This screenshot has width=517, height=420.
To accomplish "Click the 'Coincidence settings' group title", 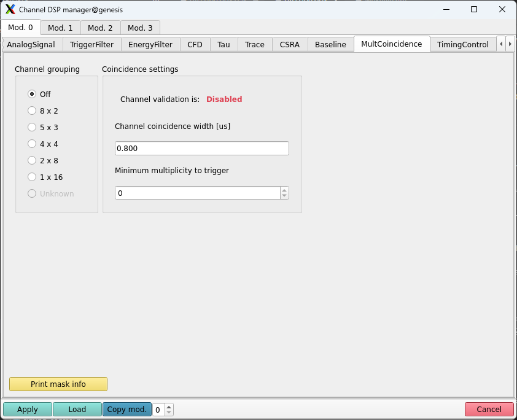I will (x=140, y=69).
